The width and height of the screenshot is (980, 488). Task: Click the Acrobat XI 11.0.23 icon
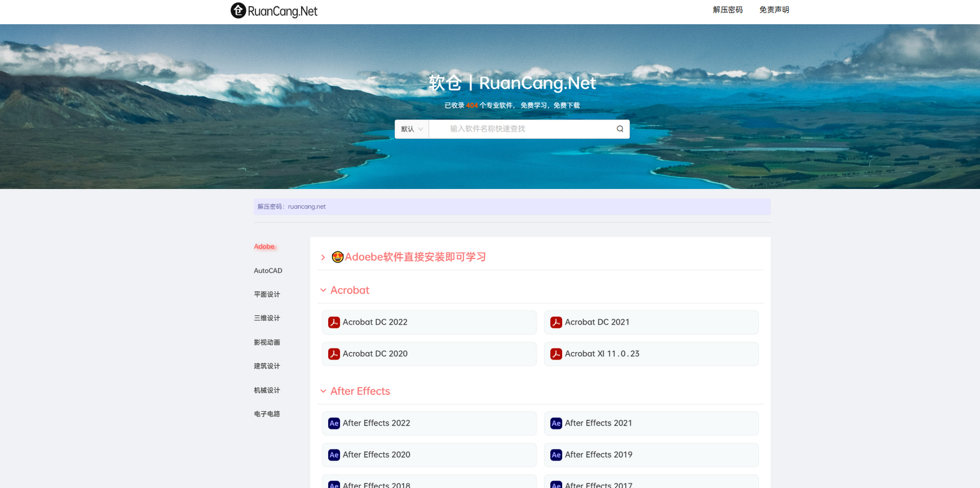pyautogui.click(x=556, y=354)
